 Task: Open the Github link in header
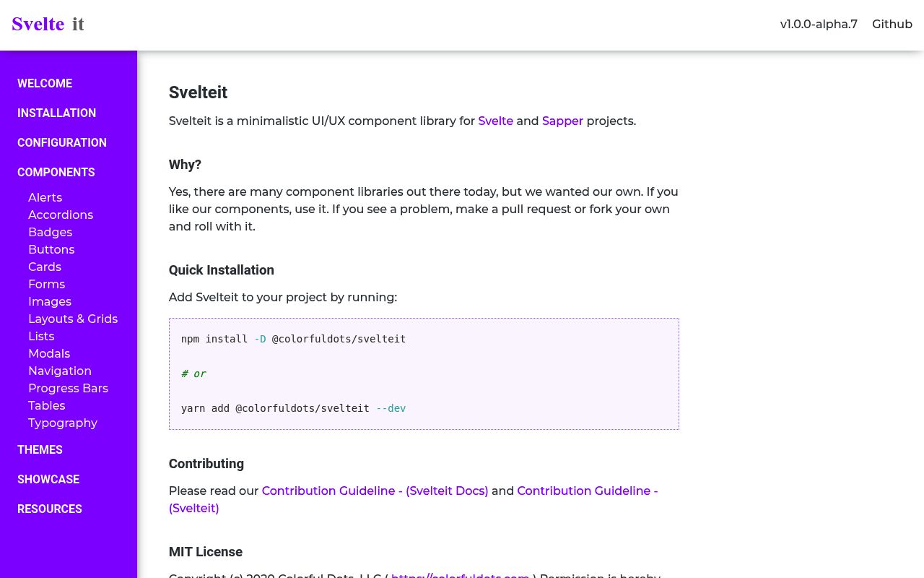[x=892, y=24]
